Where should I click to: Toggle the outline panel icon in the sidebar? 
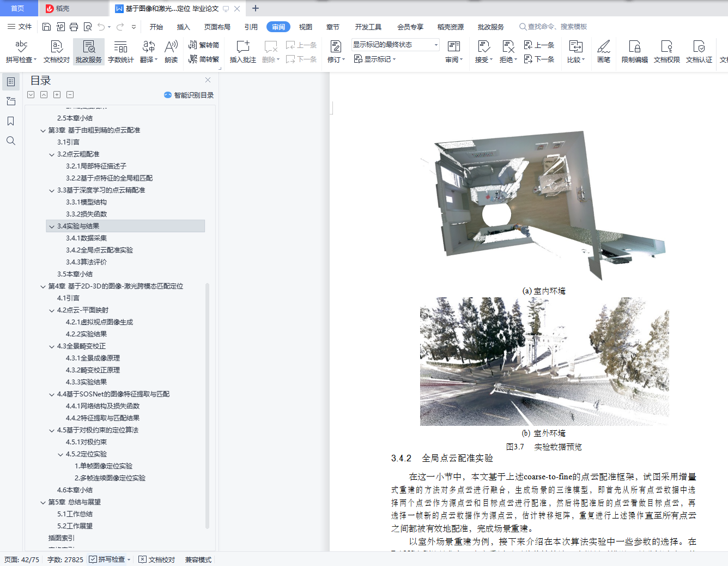[10, 82]
